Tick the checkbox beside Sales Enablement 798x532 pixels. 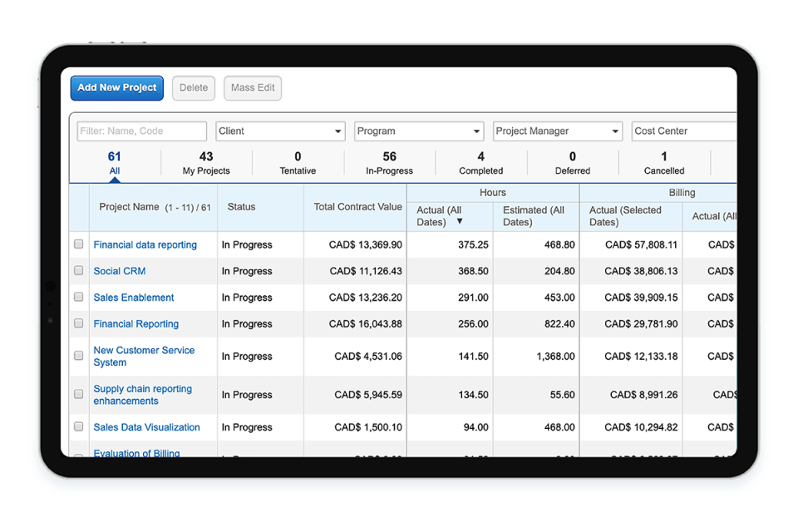click(x=79, y=297)
